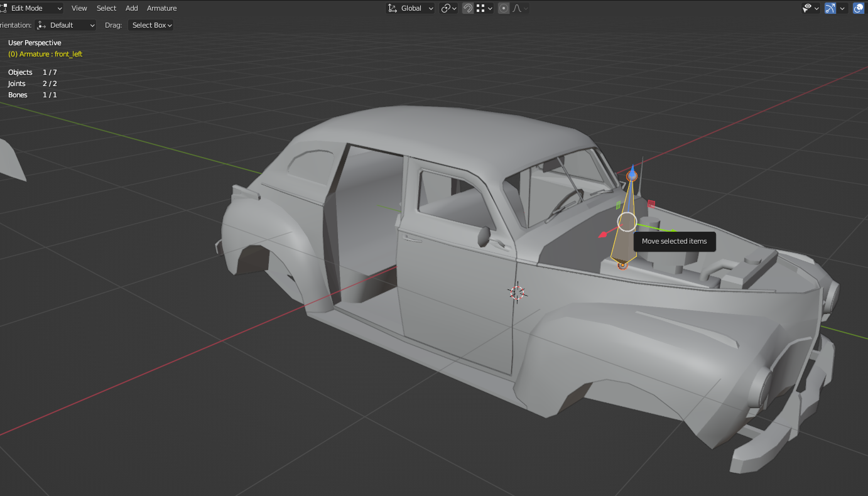The height and width of the screenshot is (496, 868).
Task: Open the Add menu
Action: coord(131,8)
